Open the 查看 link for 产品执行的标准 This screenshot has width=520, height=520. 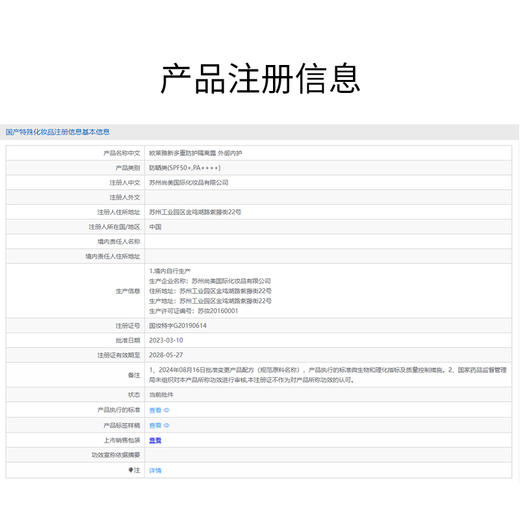[x=155, y=410]
